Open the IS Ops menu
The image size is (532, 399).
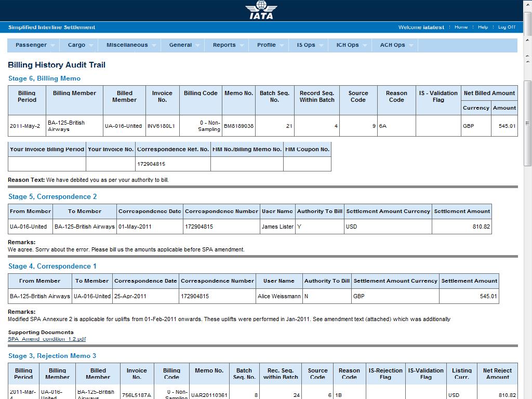tap(306, 45)
